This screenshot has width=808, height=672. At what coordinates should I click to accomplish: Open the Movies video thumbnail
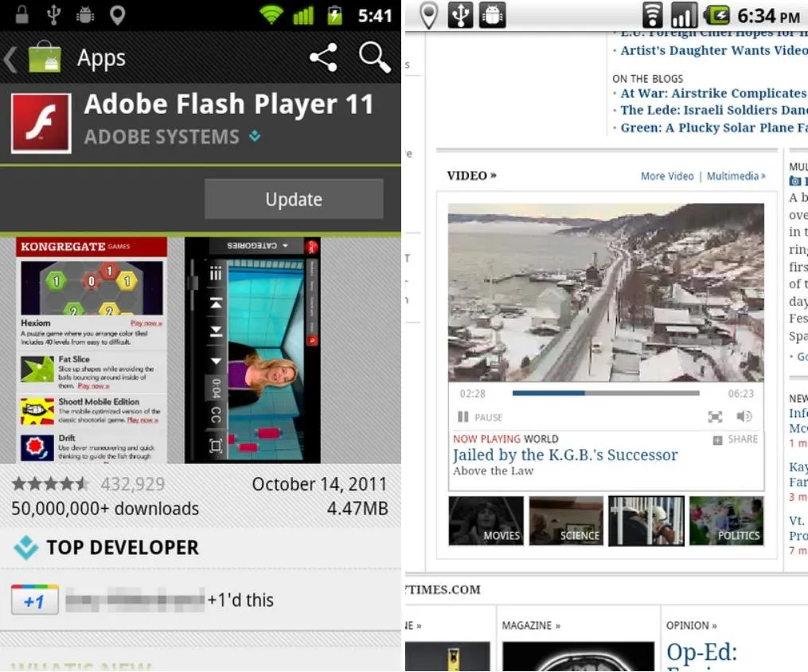[x=486, y=521]
